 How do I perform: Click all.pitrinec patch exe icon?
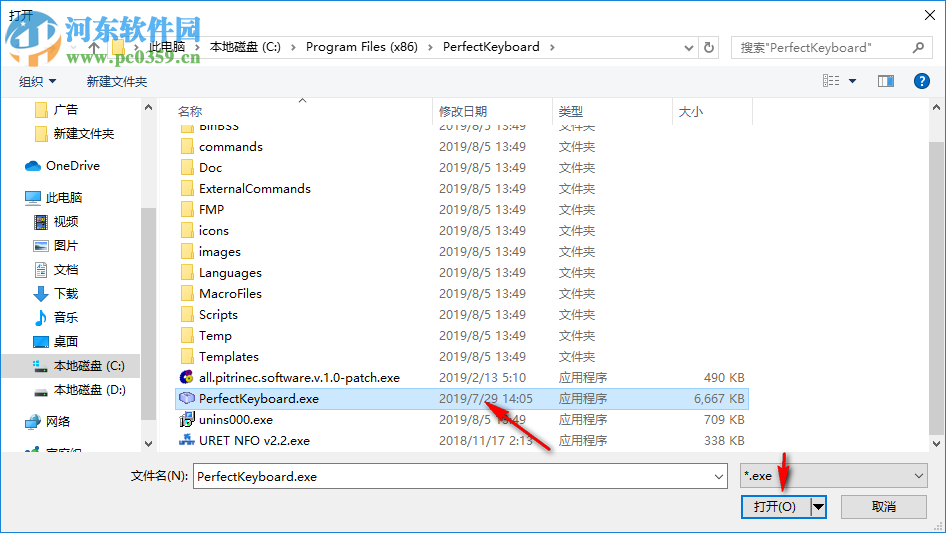187,377
